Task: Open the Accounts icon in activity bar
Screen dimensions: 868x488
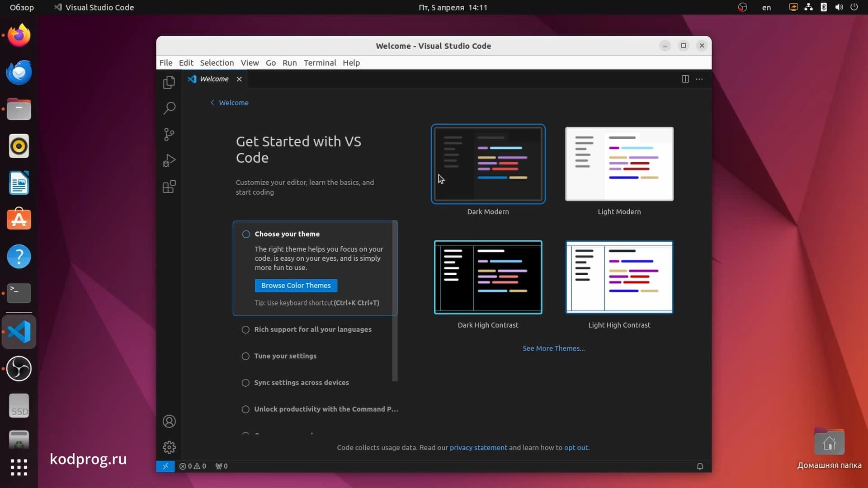Action: pyautogui.click(x=169, y=422)
